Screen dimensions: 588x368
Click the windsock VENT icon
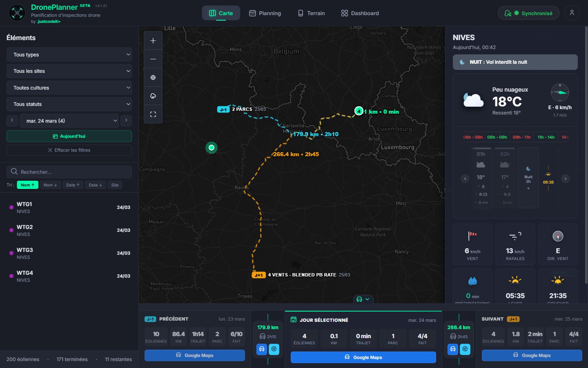[x=472, y=236]
